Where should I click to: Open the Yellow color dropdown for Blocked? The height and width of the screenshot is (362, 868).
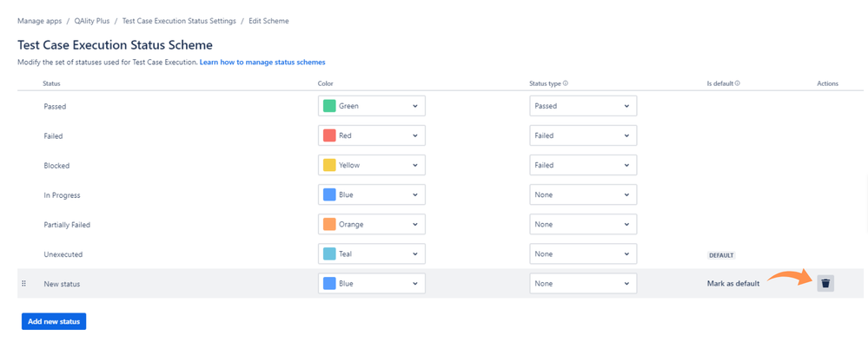372,165
